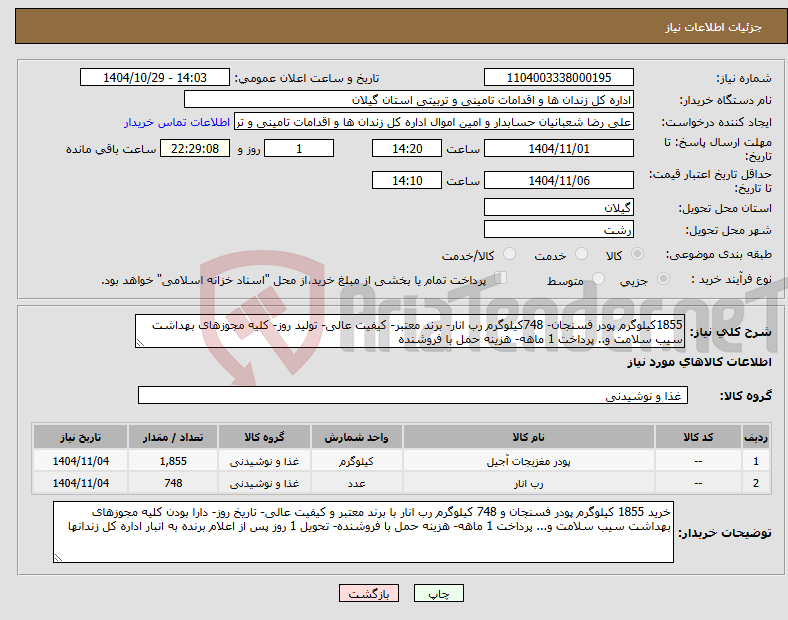Viewport: 788px width, 620px height.
Task: Click the گروه کالا column header
Action: (x=264, y=437)
